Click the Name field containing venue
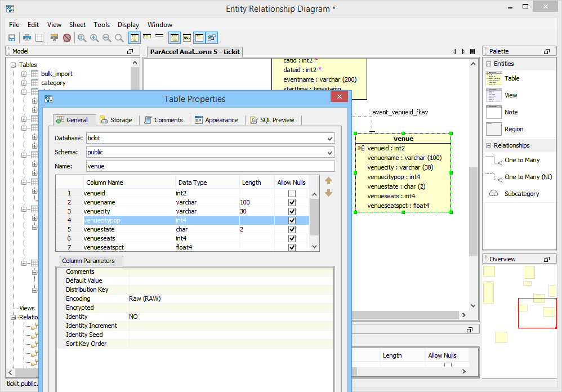Image resolution: width=562 pixels, height=392 pixels. 210,166
